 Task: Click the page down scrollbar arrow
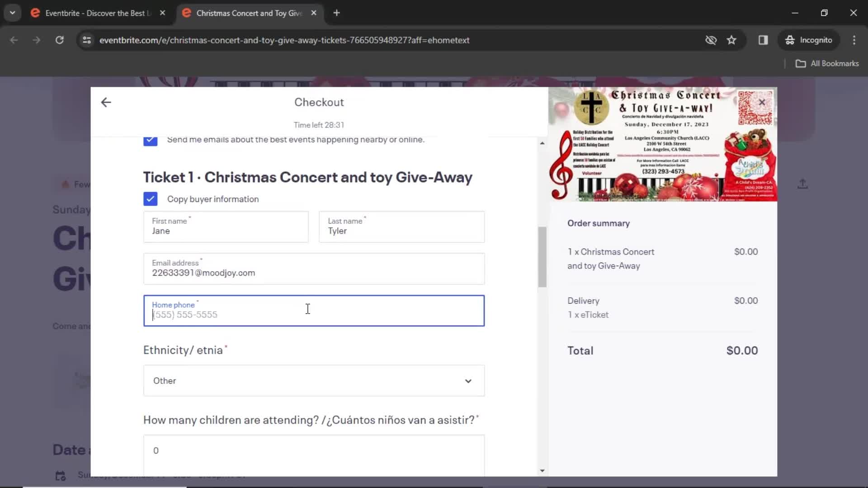(542, 470)
